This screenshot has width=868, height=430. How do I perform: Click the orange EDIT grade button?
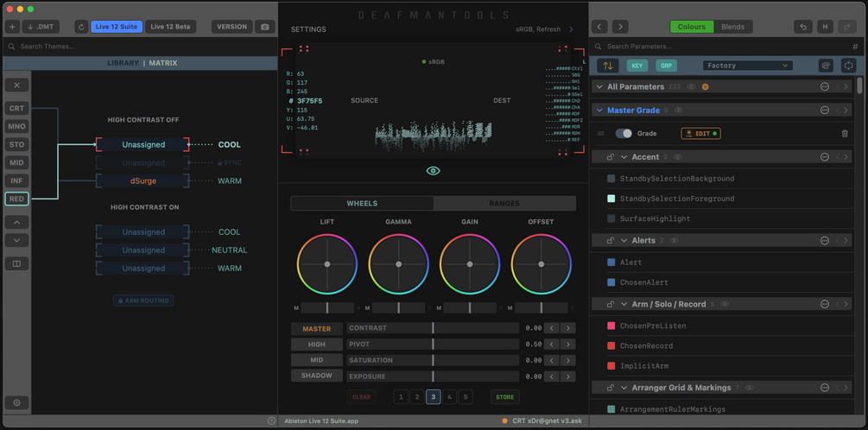(x=700, y=133)
